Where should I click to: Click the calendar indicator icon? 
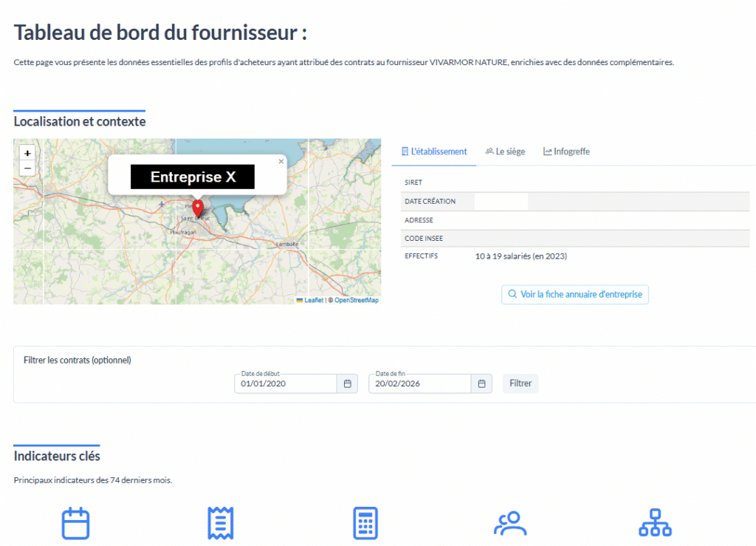(x=75, y=523)
